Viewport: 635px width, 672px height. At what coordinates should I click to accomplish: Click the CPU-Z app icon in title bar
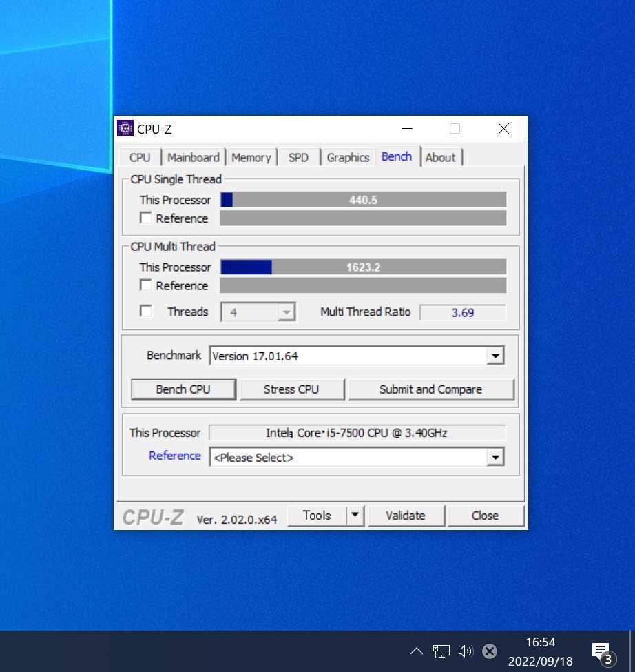(x=125, y=129)
